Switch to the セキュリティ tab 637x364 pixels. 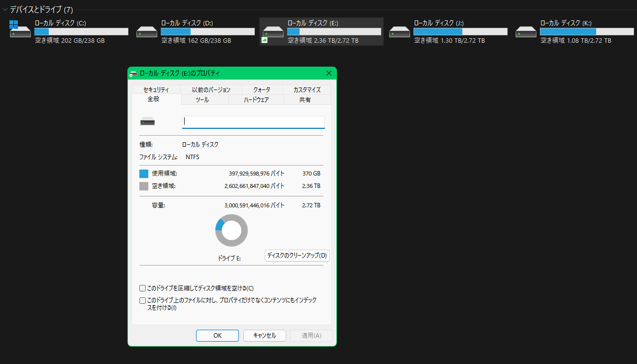pos(156,90)
